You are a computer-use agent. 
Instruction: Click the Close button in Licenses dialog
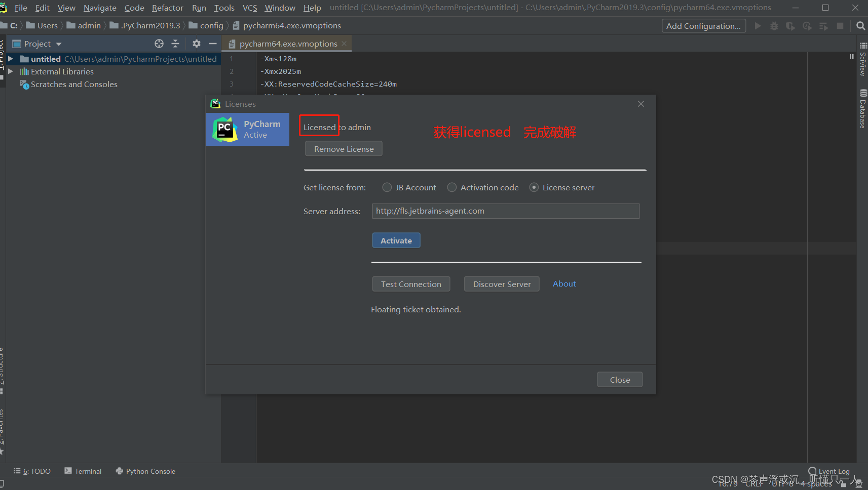click(x=620, y=380)
